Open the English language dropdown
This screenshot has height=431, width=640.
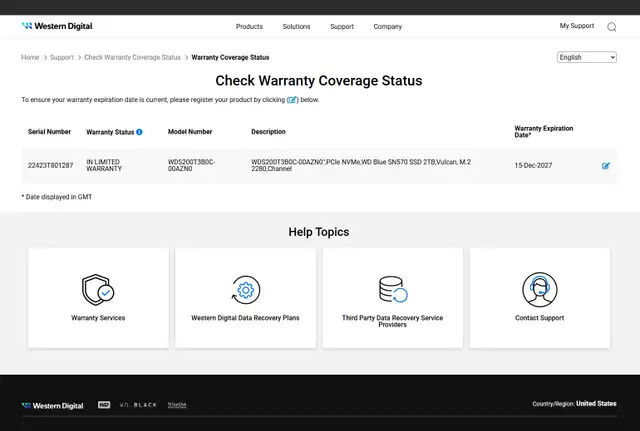click(587, 57)
